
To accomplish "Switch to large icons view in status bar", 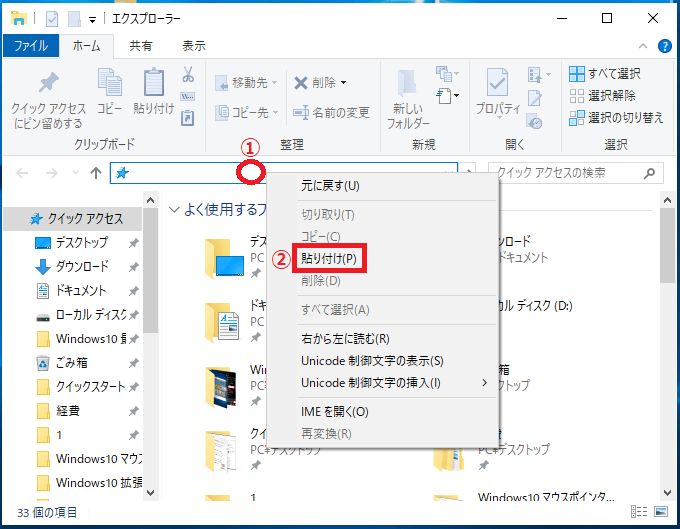I will 661,512.
